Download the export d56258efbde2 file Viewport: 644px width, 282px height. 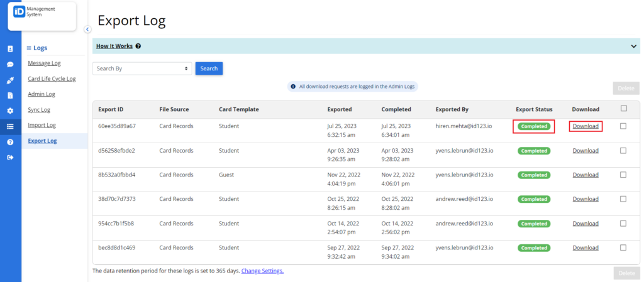click(586, 151)
